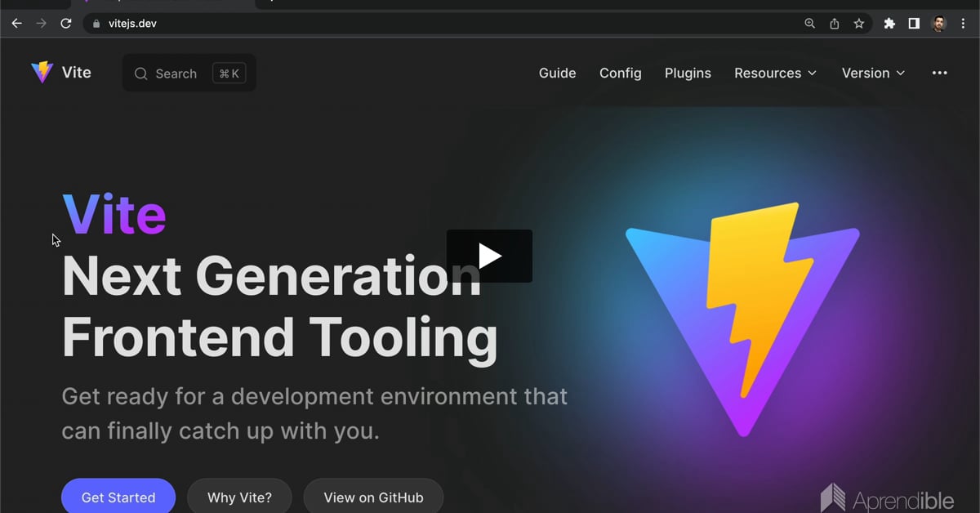This screenshot has width=980, height=513.
Task: Open the Guide nav link
Action: [558, 73]
